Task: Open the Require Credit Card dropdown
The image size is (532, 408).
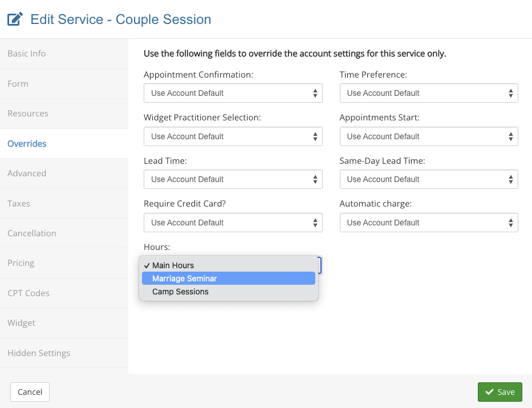Action: point(233,223)
